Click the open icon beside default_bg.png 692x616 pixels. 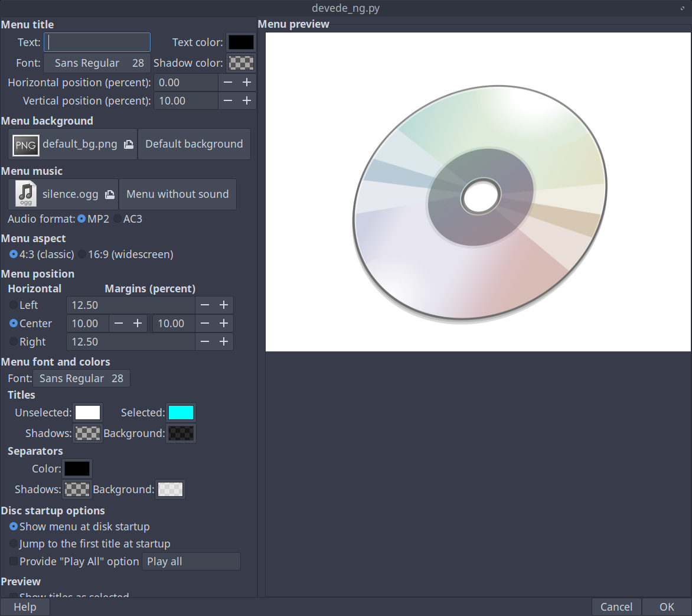click(x=128, y=145)
